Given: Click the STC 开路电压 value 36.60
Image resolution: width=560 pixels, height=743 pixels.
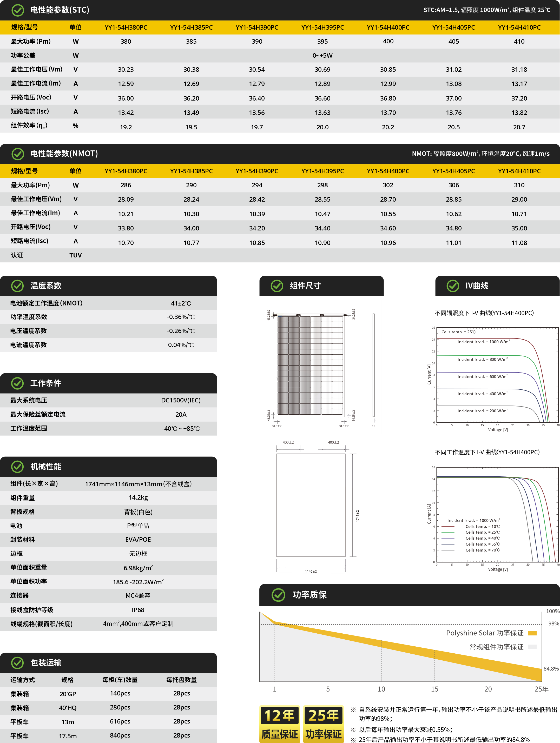Looking at the screenshot, I should [x=322, y=98].
